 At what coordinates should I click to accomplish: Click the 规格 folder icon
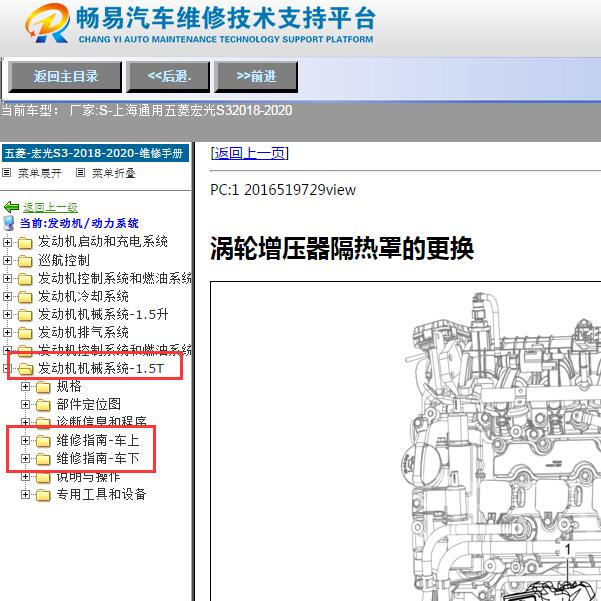(x=43, y=387)
